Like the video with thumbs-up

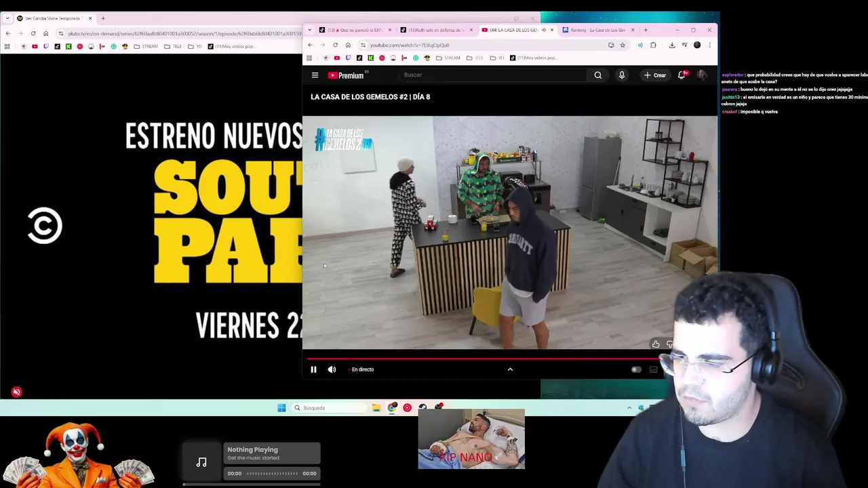click(656, 344)
